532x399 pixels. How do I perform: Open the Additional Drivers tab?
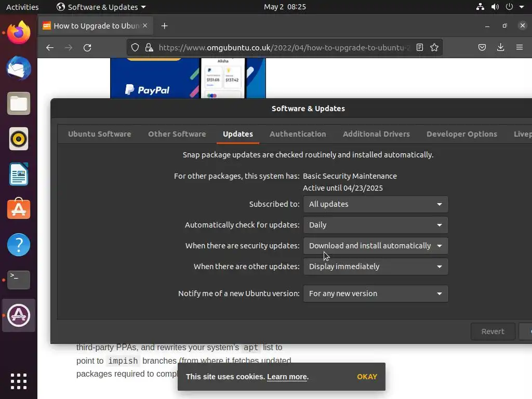pos(376,134)
